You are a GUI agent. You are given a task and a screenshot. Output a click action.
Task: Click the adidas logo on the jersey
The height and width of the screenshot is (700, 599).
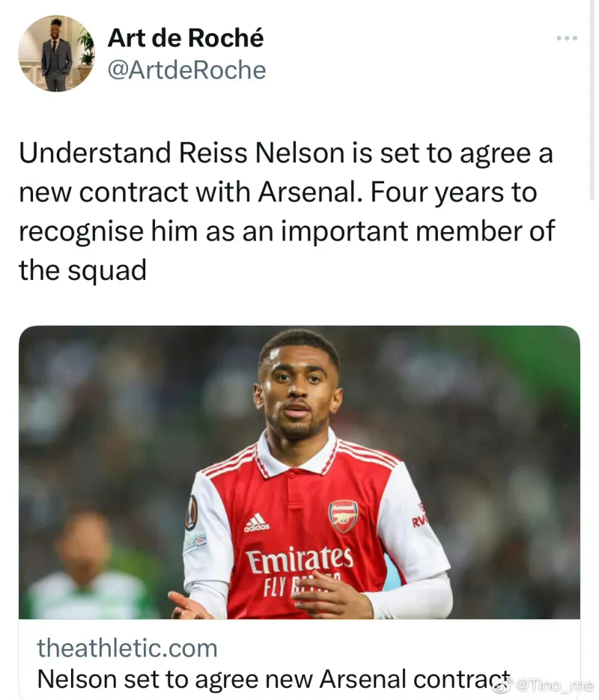point(257,523)
